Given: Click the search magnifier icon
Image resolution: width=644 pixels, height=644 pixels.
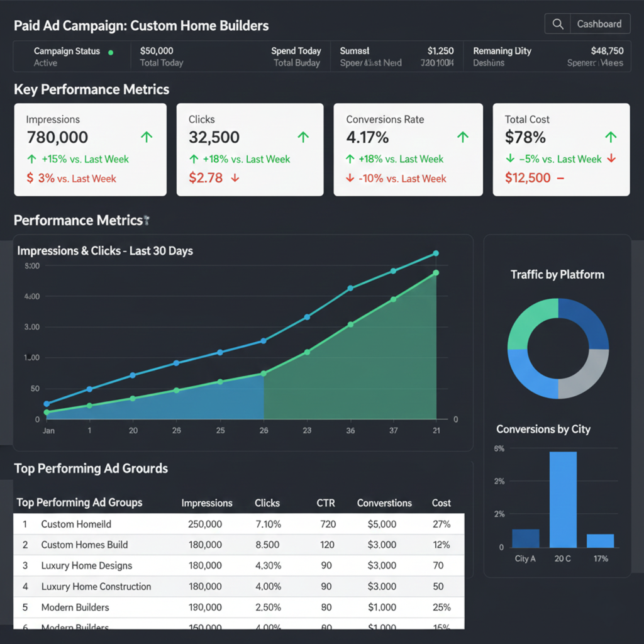Looking at the screenshot, I should point(558,24).
